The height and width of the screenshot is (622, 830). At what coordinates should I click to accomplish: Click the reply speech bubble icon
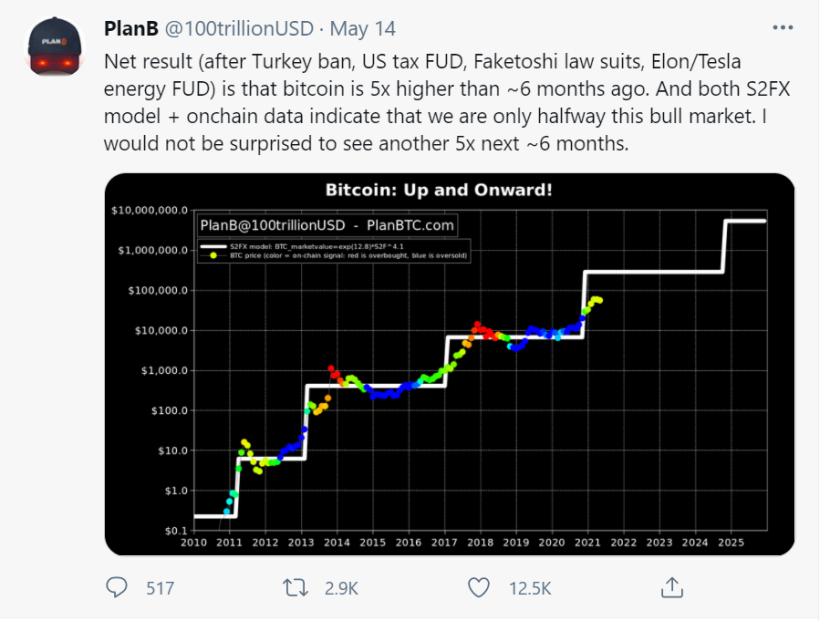click(x=116, y=587)
